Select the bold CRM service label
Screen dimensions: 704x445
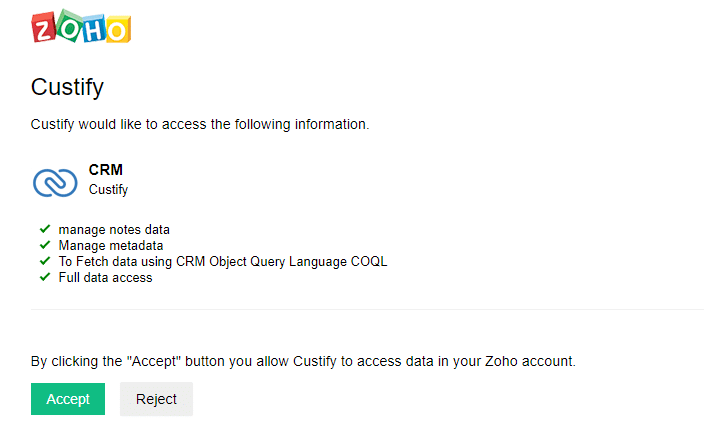(106, 170)
